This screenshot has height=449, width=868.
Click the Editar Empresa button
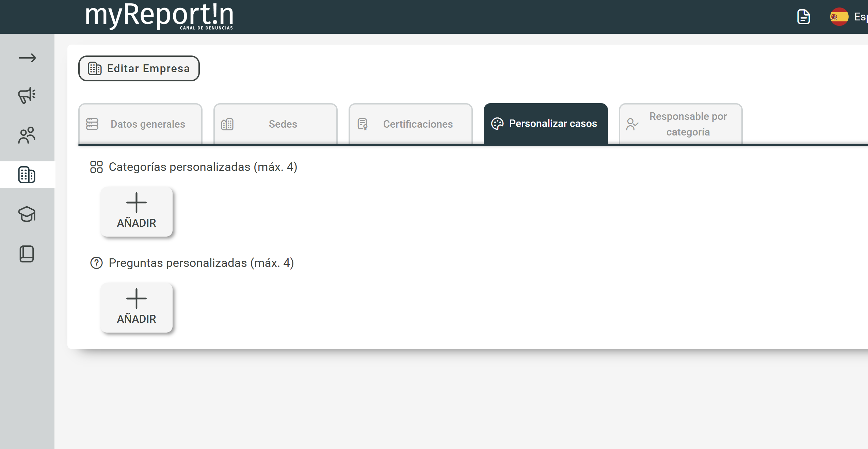click(x=139, y=68)
